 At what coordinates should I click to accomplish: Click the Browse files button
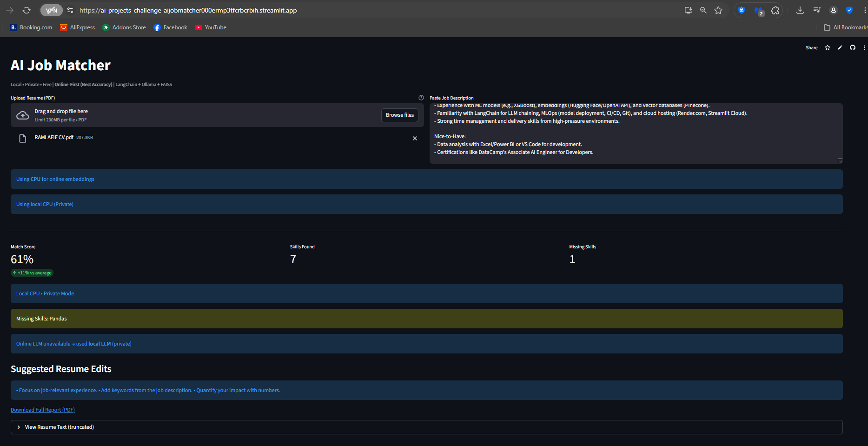[x=400, y=115]
